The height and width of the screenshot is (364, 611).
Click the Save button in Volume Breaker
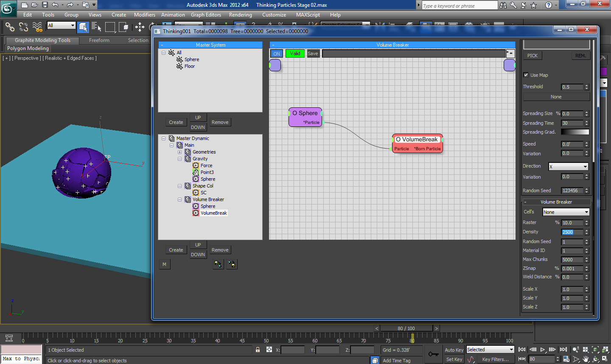pos(313,53)
